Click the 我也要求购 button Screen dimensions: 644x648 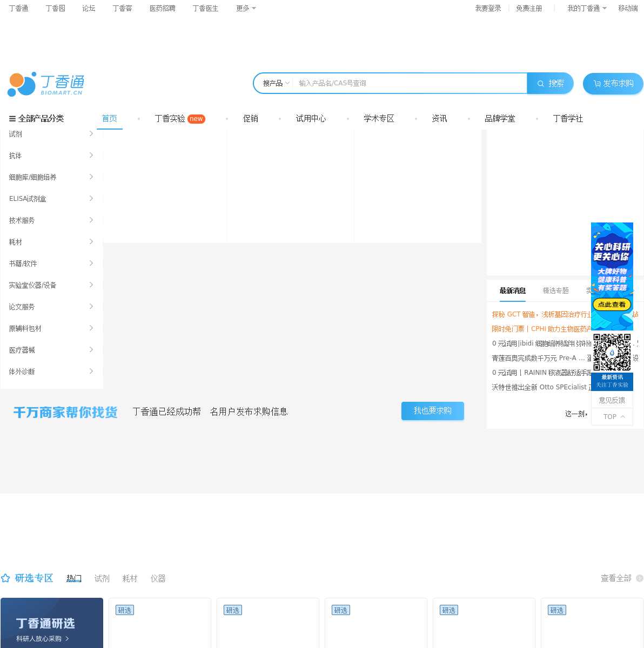[x=433, y=411]
